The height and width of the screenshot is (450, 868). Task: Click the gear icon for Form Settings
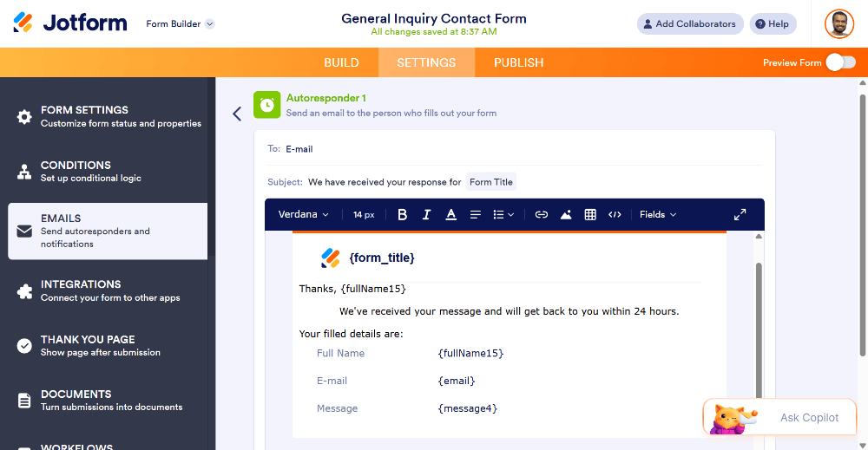24,117
